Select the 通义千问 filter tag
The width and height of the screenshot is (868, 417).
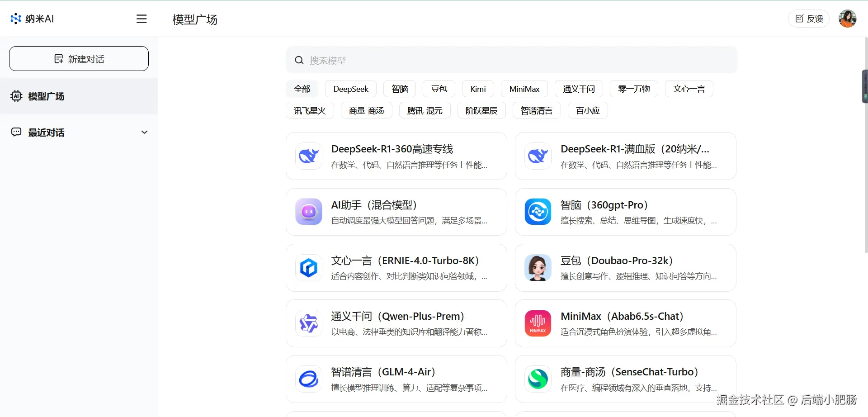pyautogui.click(x=579, y=89)
